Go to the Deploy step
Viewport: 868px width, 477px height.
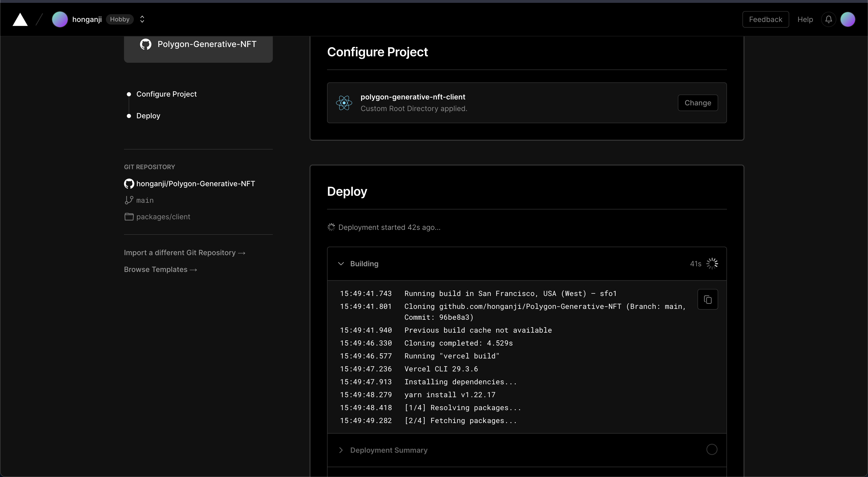click(148, 116)
